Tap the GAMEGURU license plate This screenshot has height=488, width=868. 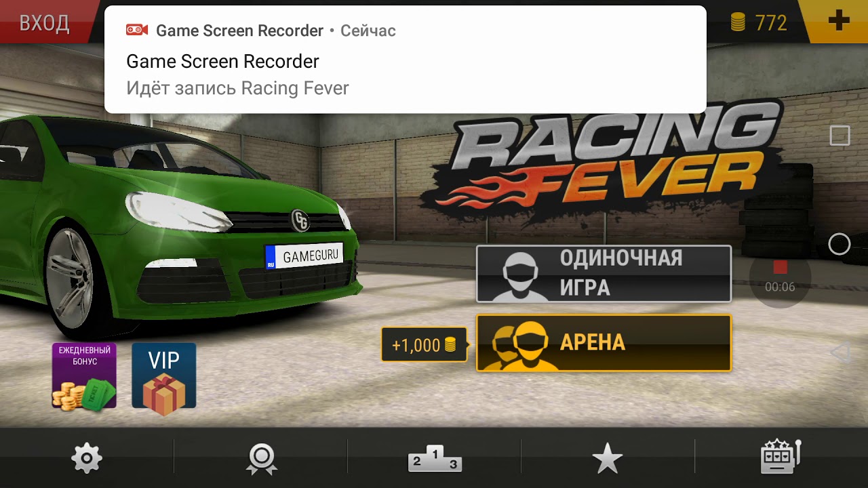tap(304, 256)
